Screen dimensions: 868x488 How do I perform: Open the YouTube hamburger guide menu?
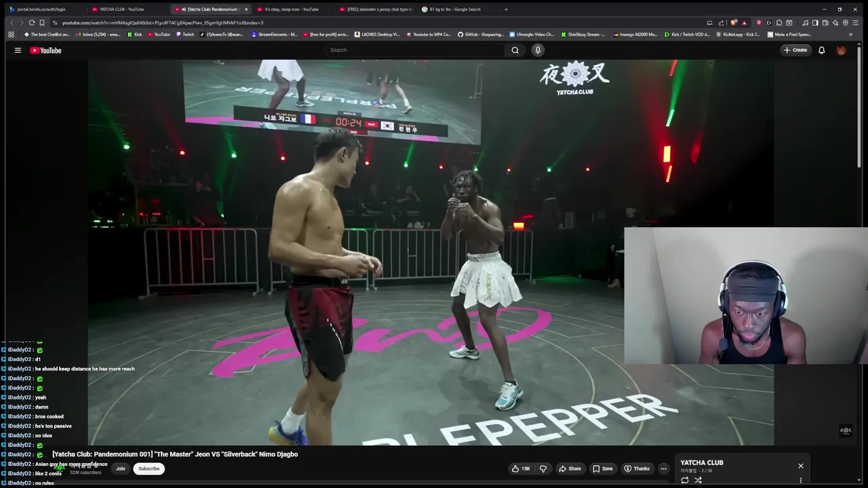point(18,50)
